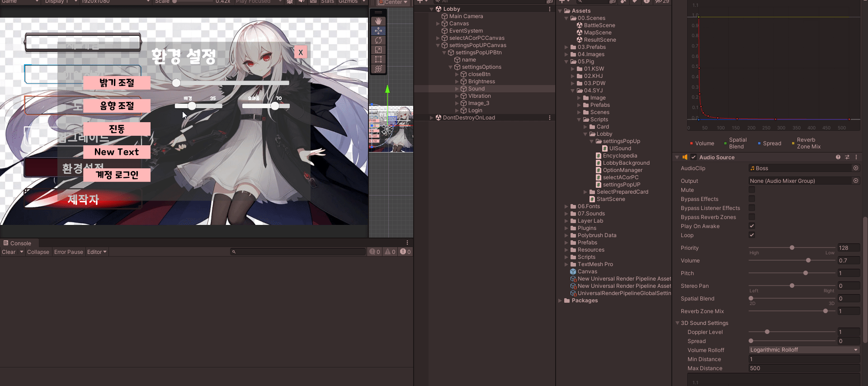Screen dimensions: 868x386
Task: Select the Scale tool
Action: pyautogui.click(x=378, y=50)
